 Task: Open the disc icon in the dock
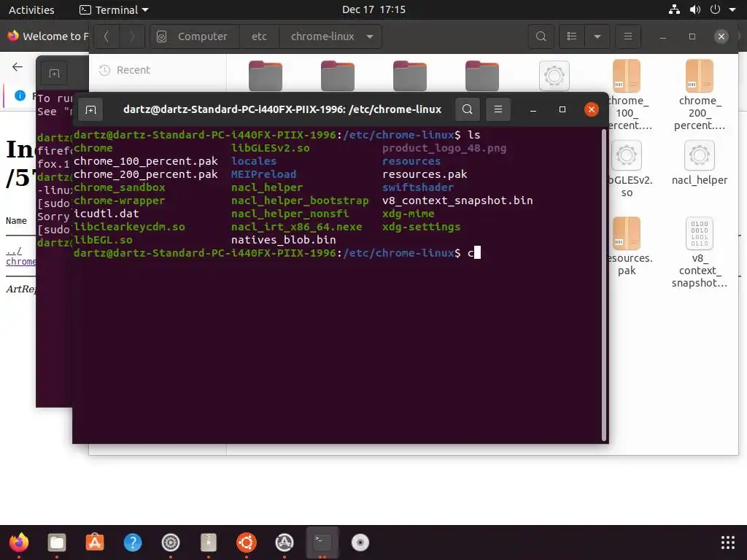point(360,542)
